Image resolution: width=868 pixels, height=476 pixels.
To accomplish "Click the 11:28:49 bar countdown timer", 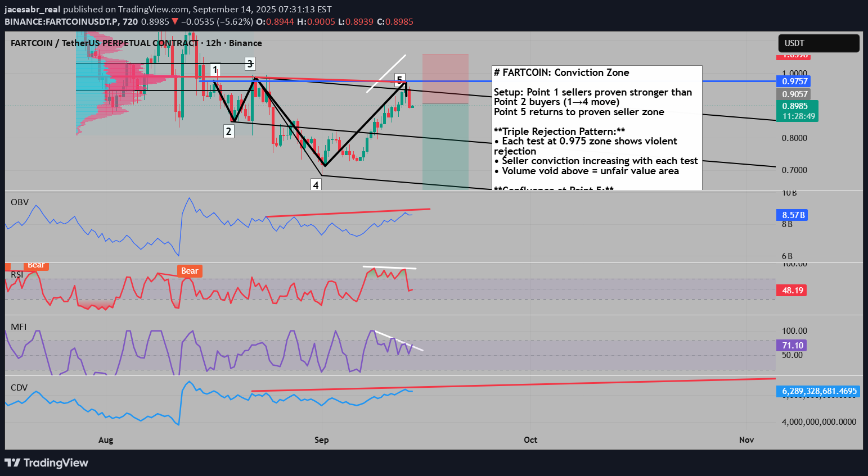I will (x=798, y=116).
